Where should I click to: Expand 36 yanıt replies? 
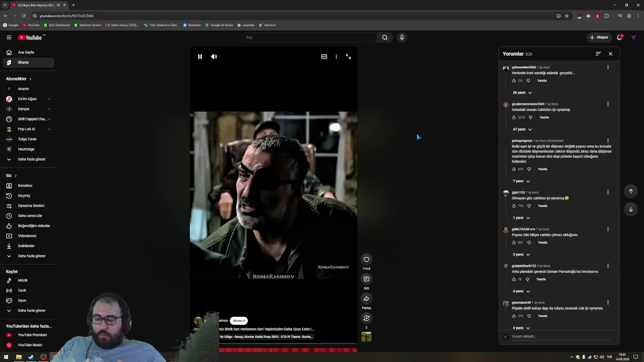(x=522, y=93)
